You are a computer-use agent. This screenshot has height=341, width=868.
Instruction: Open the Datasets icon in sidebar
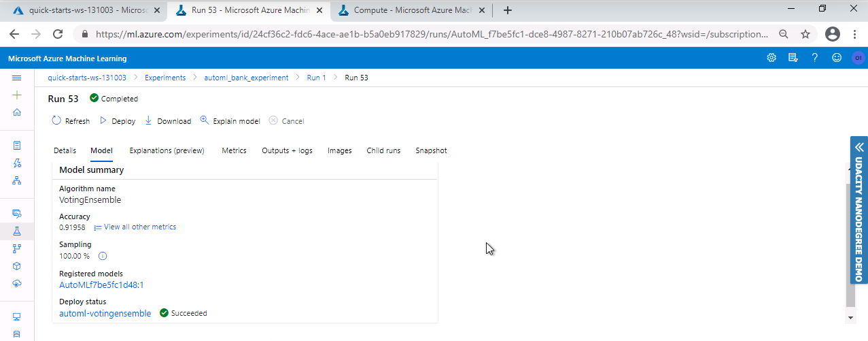[17, 214]
